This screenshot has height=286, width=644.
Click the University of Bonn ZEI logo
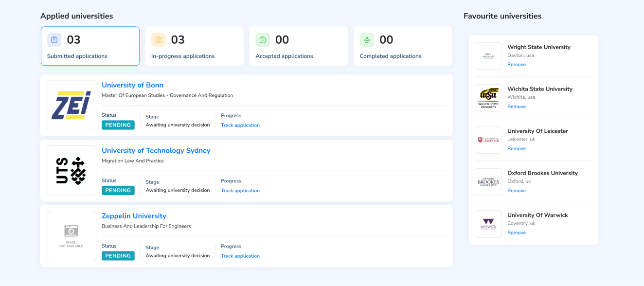pyautogui.click(x=71, y=105)
